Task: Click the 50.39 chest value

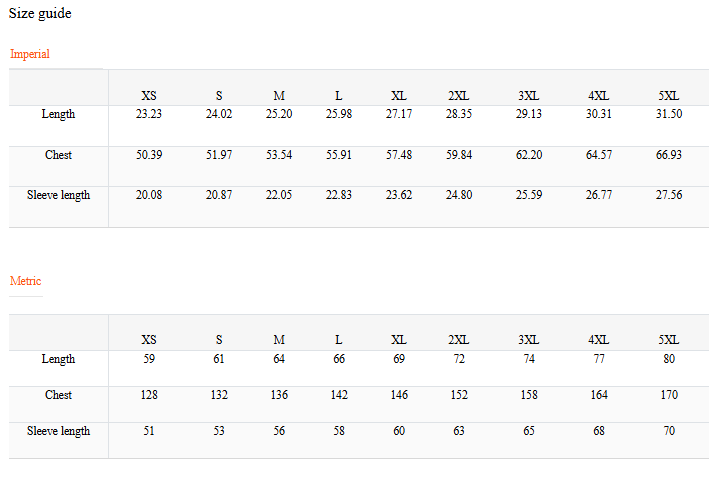Action: coord(149,155)
